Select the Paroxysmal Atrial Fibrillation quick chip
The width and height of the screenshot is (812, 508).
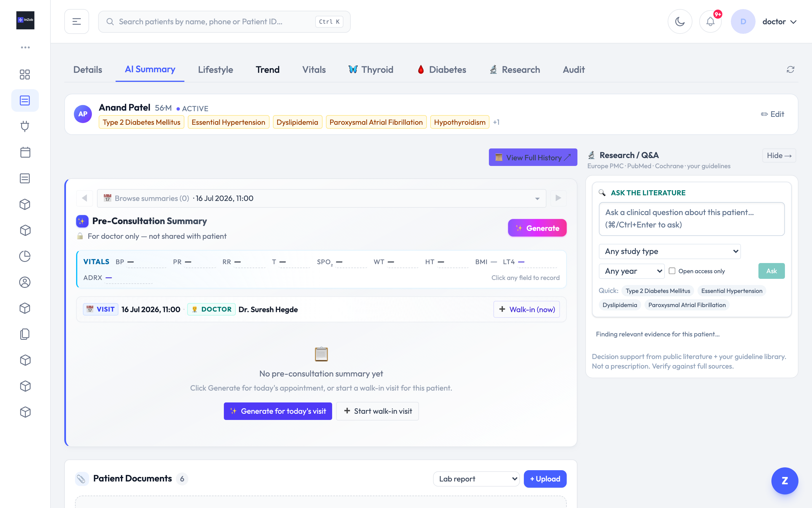(687, 305)
